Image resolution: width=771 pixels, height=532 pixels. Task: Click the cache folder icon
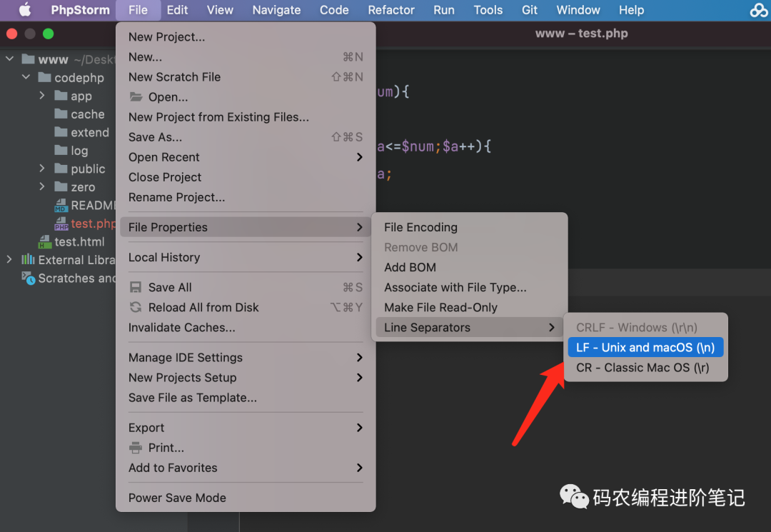[x=61, y=114]
